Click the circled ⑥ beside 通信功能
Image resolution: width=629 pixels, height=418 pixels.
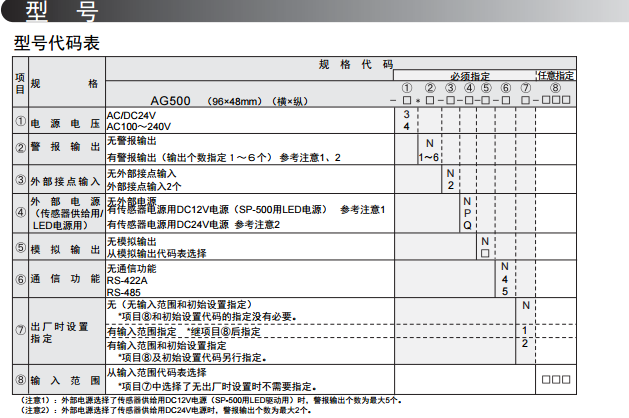pos(20,279)
